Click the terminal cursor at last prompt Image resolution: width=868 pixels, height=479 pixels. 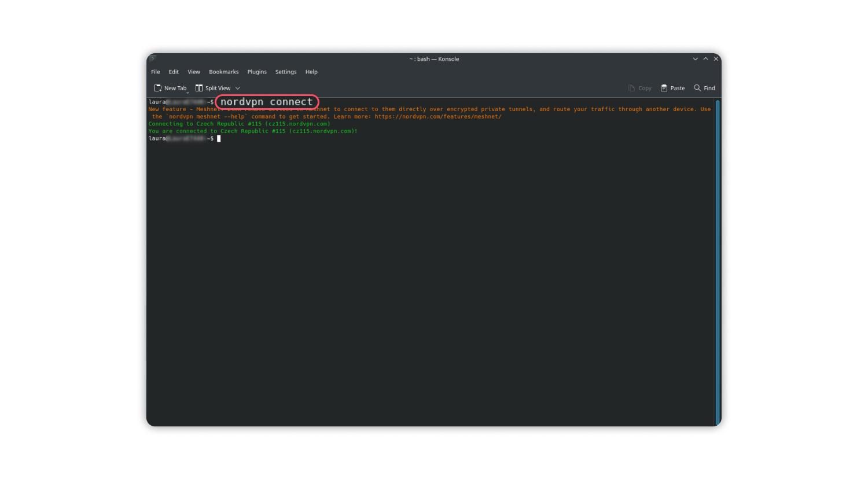click(x=219, y=139)
